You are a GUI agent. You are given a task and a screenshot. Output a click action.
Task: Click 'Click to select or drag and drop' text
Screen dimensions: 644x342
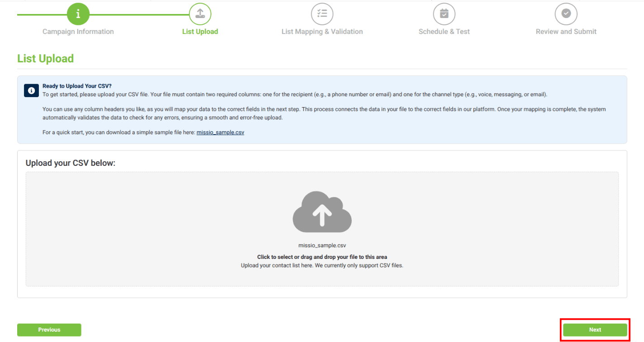[x=322, y=257]
